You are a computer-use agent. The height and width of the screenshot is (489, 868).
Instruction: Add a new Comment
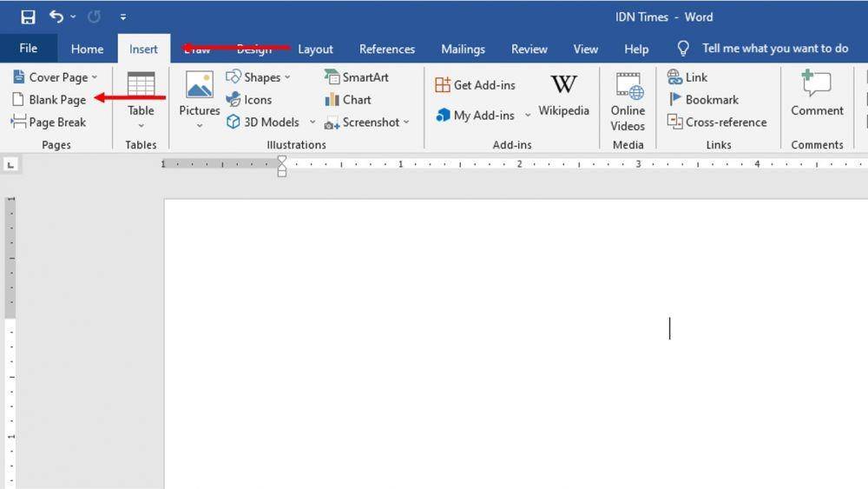point(817,93)
